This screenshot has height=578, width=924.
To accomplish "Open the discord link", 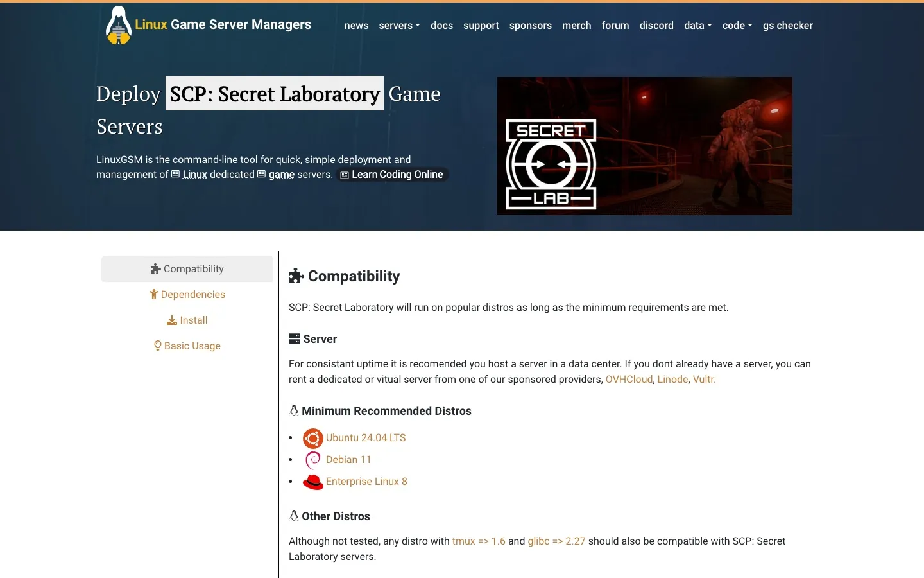I will [656, 26].
